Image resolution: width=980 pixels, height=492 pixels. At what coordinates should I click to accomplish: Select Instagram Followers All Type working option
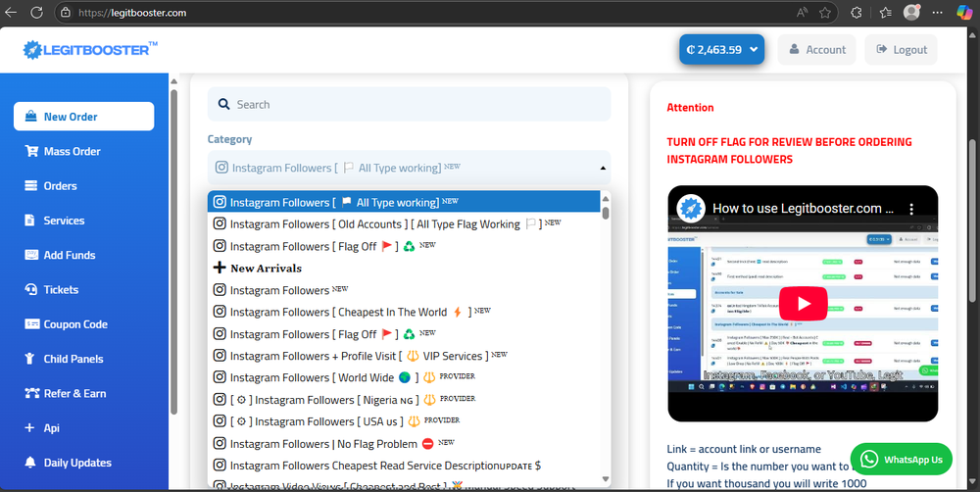click(404, 202)
